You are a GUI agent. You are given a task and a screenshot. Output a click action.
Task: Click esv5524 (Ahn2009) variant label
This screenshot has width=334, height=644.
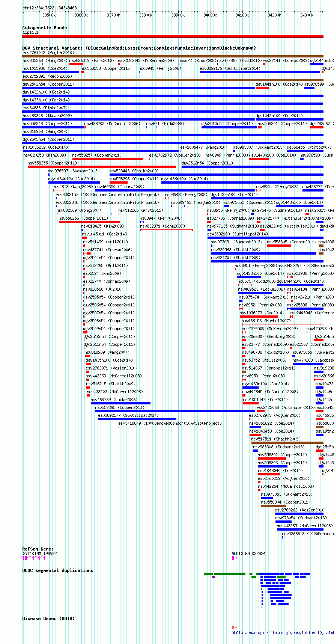coord(102,273)
